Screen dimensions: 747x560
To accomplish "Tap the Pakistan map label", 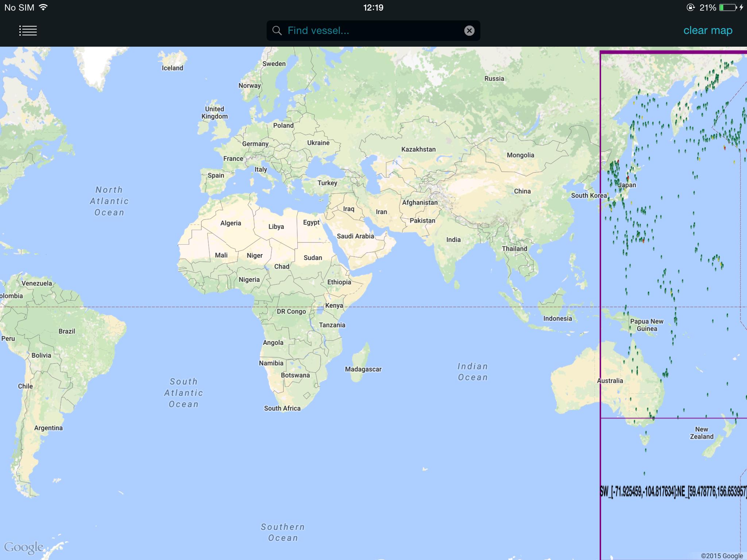I will [x=422, y=221].
